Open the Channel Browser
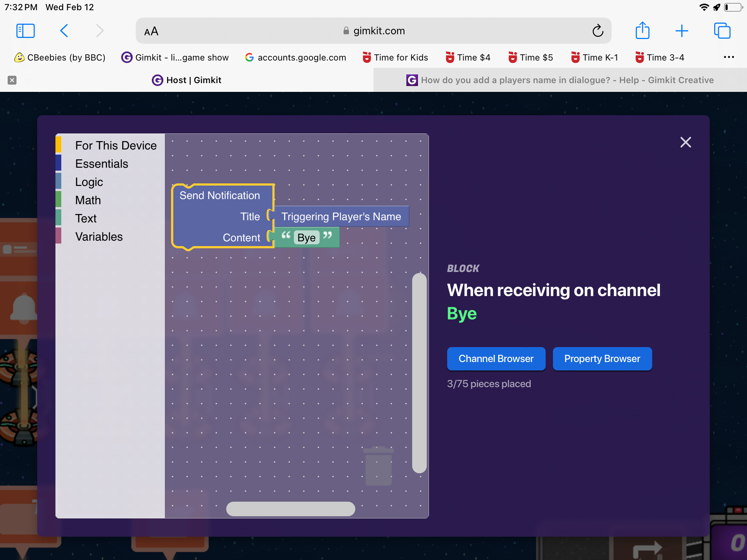747x560 pixels. (496, 358)
